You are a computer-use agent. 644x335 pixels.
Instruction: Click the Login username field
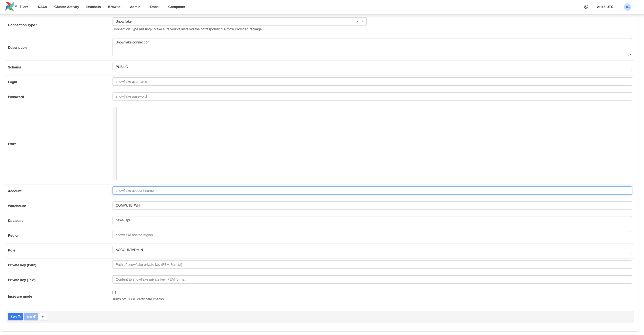372,82
